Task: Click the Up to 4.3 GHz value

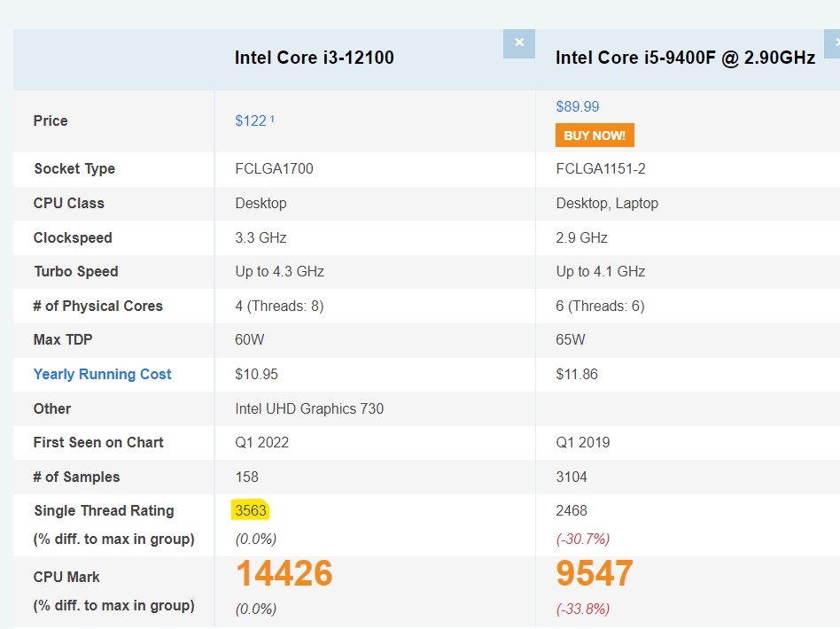Action: [x=280, y=272]
